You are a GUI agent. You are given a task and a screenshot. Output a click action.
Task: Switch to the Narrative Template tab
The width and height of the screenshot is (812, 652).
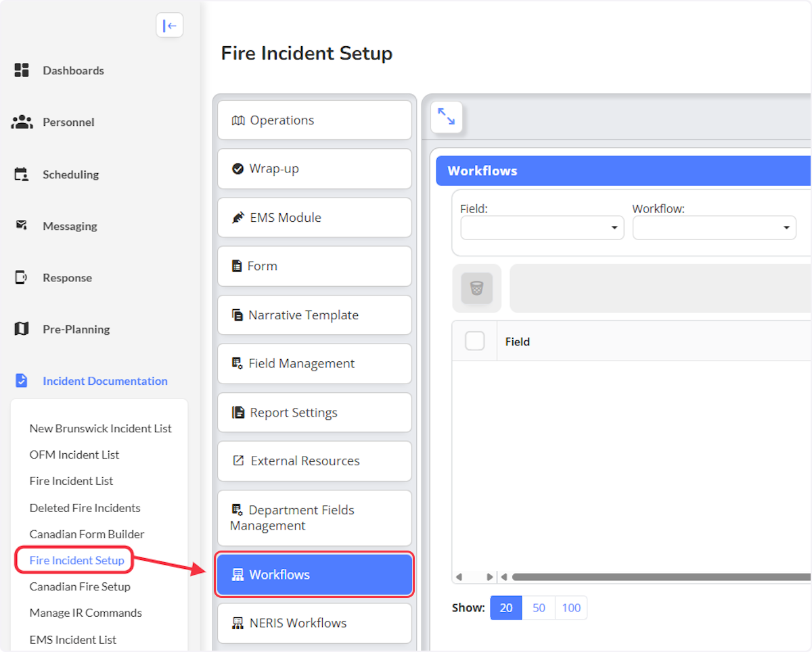pos(315,315)
